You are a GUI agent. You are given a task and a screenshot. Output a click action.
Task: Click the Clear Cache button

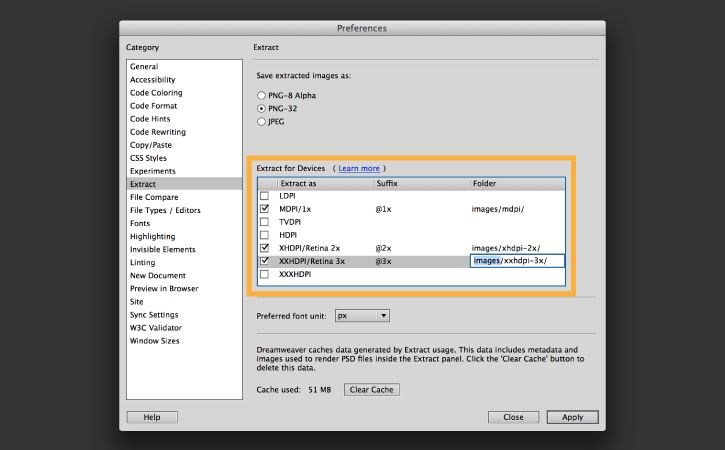point(371,389)
